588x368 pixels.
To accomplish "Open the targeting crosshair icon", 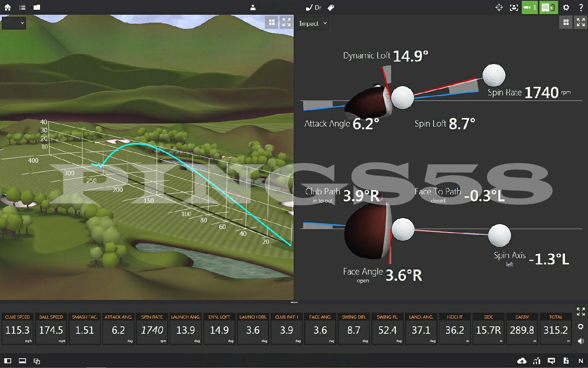I will tap(499, 7).
